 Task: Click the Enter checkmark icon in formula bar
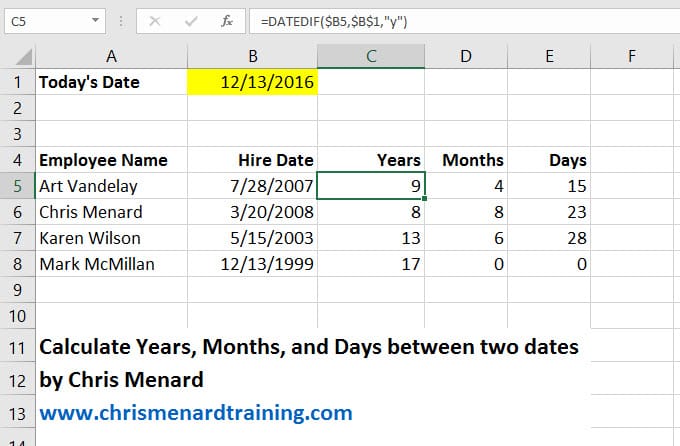(x=192, y=20)
